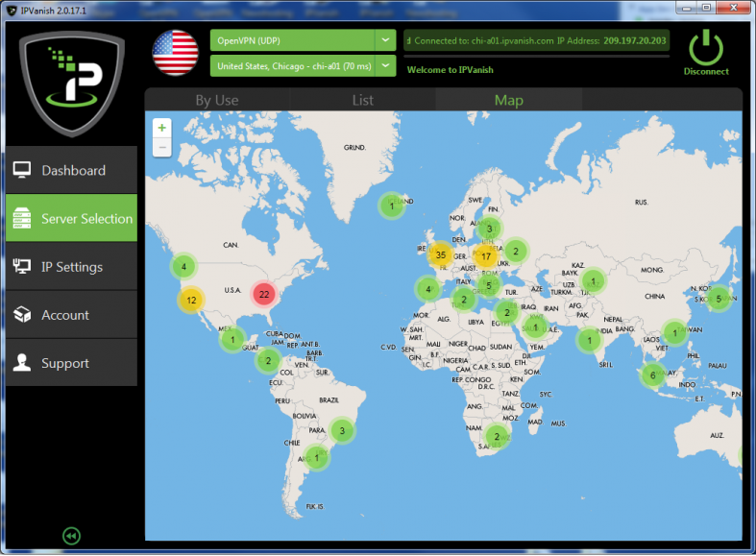Select the yellow 35-server cluster in Europe
Image resolution: width=756 pixels, height=556 pixels.
point(440,254)
